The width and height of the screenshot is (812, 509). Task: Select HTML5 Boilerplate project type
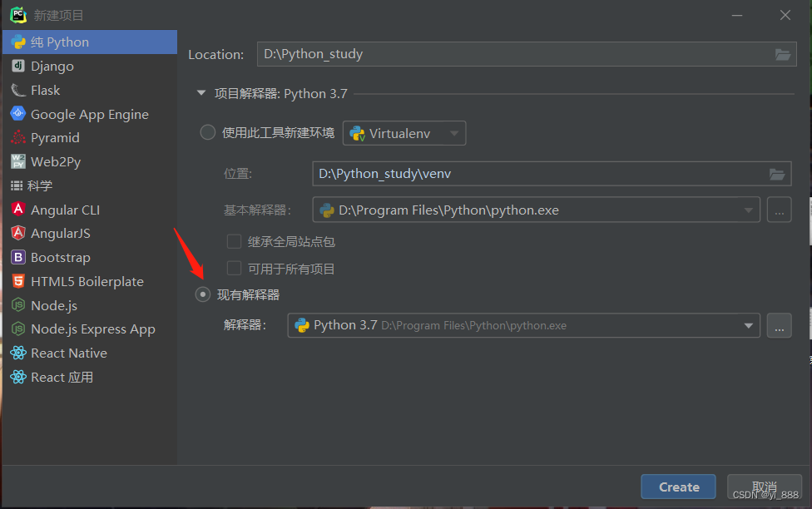tap(90, 281)
